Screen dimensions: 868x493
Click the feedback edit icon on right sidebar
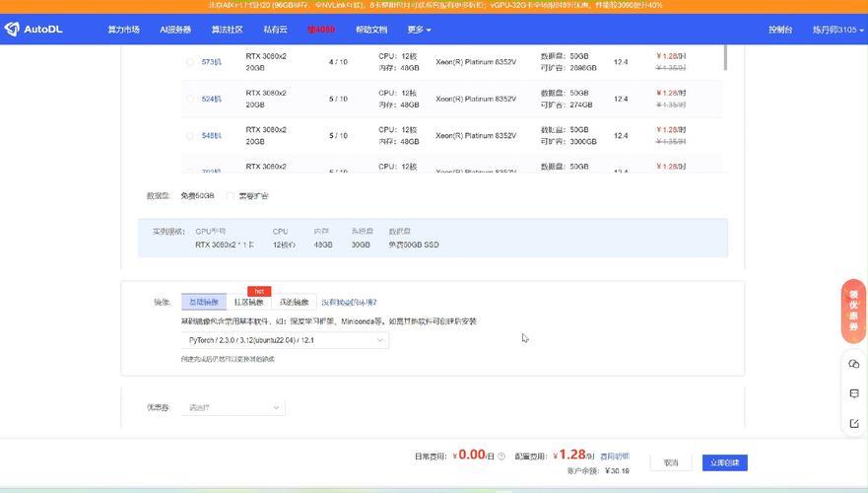pos(853,424)
